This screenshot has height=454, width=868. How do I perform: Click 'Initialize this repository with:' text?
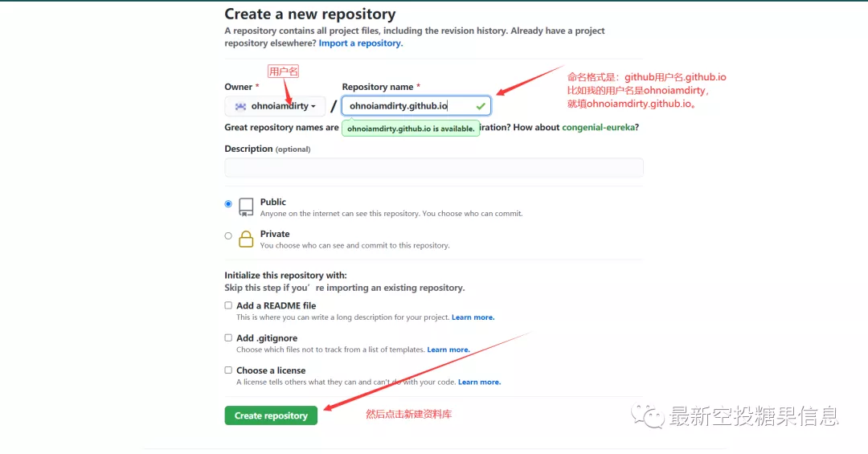pos(285,275)
